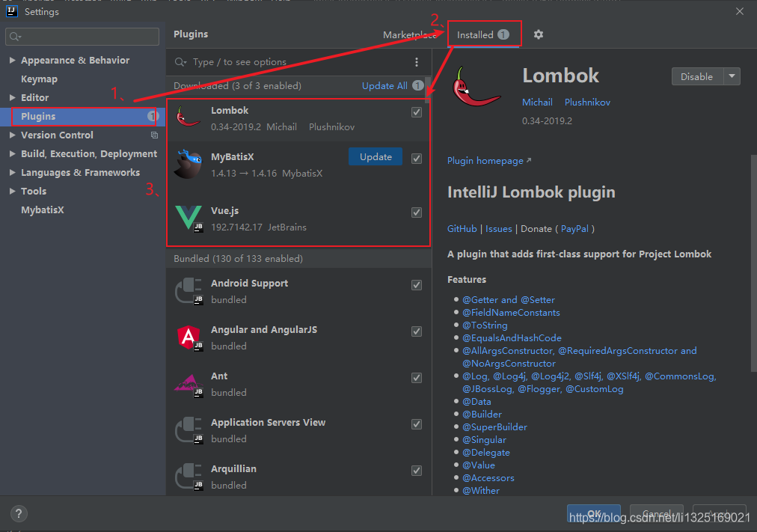This screenshot has height=532, width=757.
Task: Toggle the Lombok plugin checkbox
Action: click(x=417, y=112)
